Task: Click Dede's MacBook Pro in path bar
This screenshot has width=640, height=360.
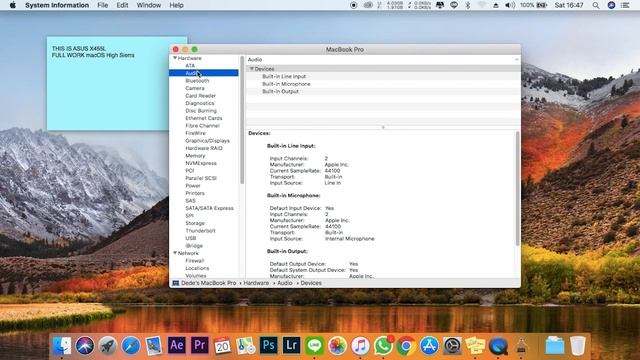Action: 209,283
